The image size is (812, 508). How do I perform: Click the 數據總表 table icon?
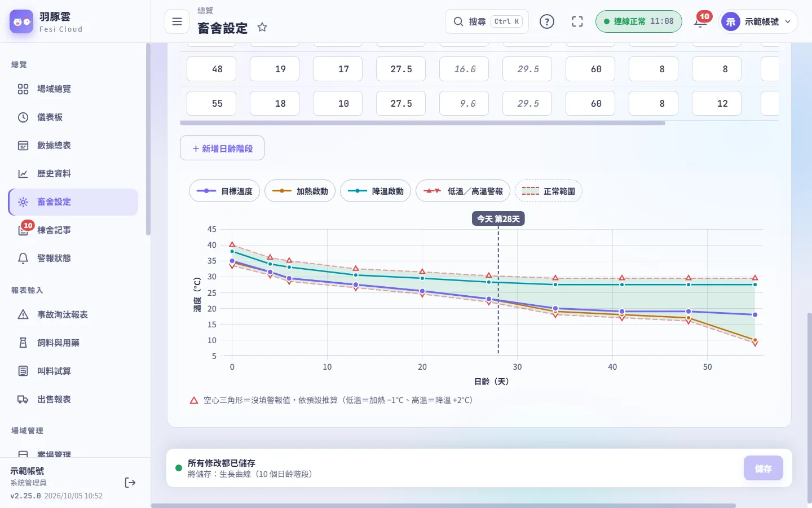pyautogui.click(x=23, y=146)
